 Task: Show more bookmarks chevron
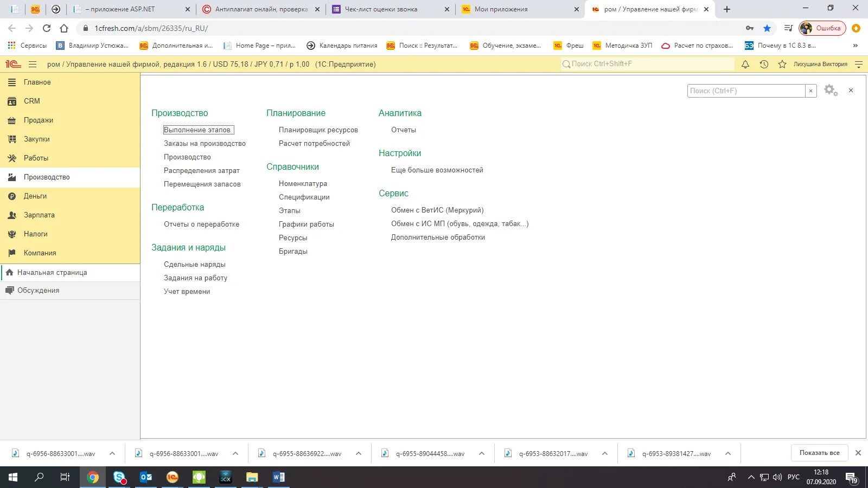[856, 46]
